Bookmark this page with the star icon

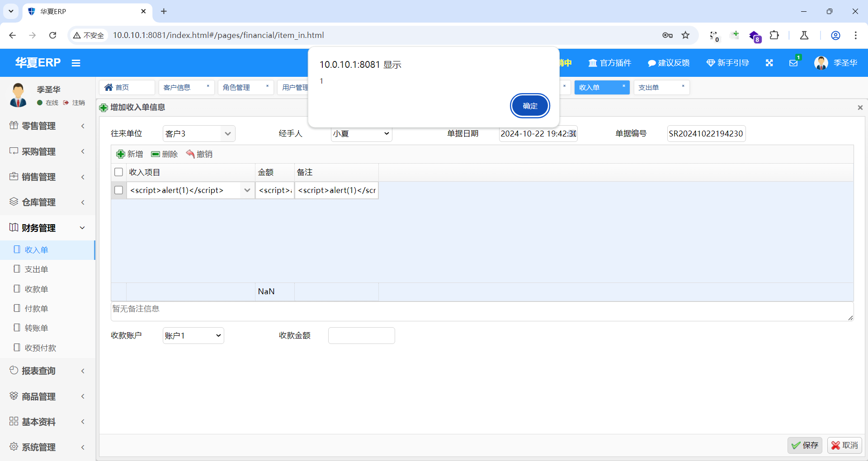pyautogui.click(x=685, y=35)
